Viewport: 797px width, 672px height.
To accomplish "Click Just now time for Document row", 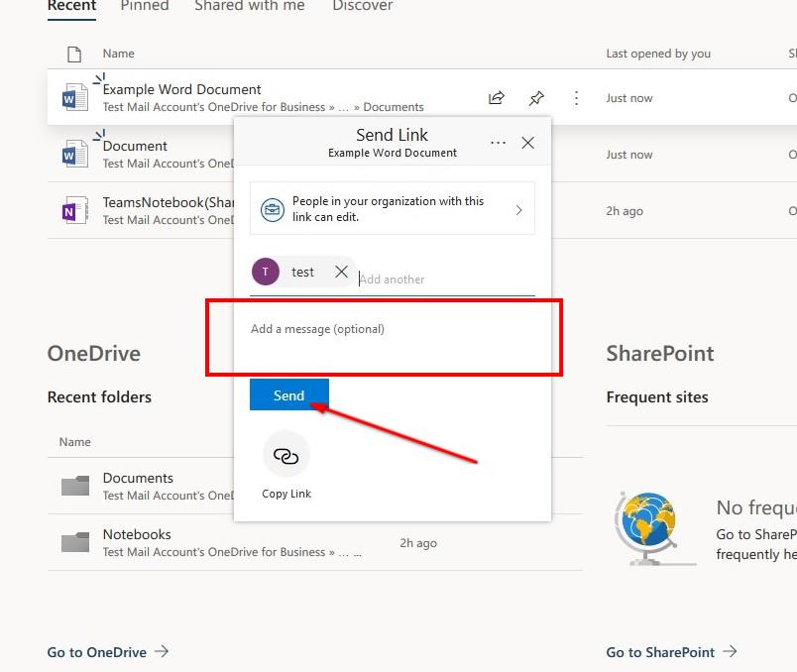I will click(629, 155).
